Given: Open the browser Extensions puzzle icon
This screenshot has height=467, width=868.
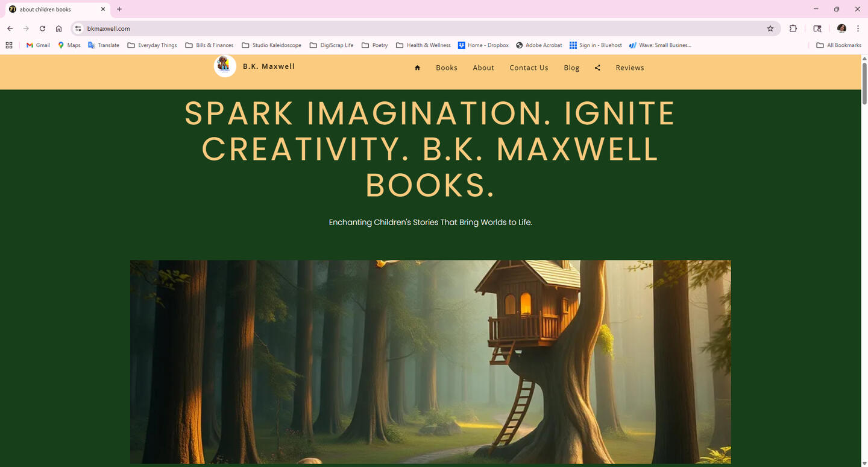Looking at the screenshot, I should point(793,28).
